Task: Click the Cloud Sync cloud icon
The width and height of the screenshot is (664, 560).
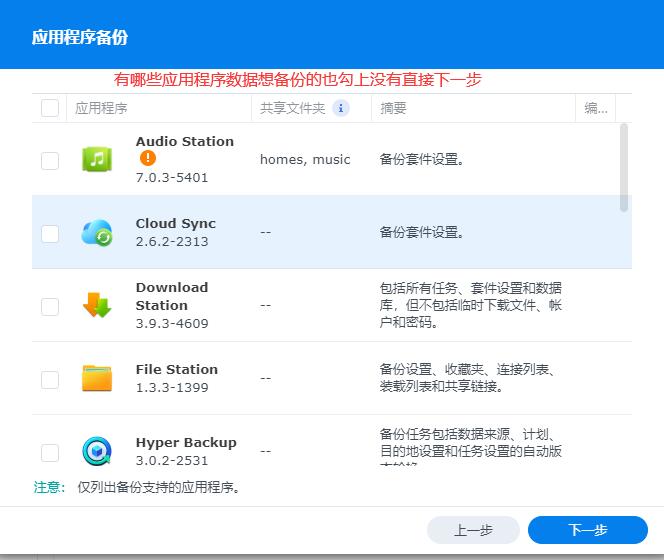Action: point(97,233)
